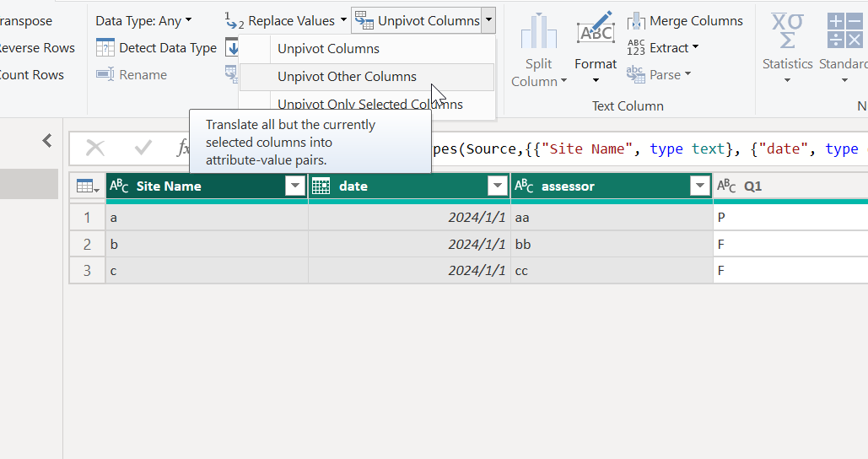Click the Site Name text type icon
This screenshot has width=868, height=459.
(x=119, y=186)
